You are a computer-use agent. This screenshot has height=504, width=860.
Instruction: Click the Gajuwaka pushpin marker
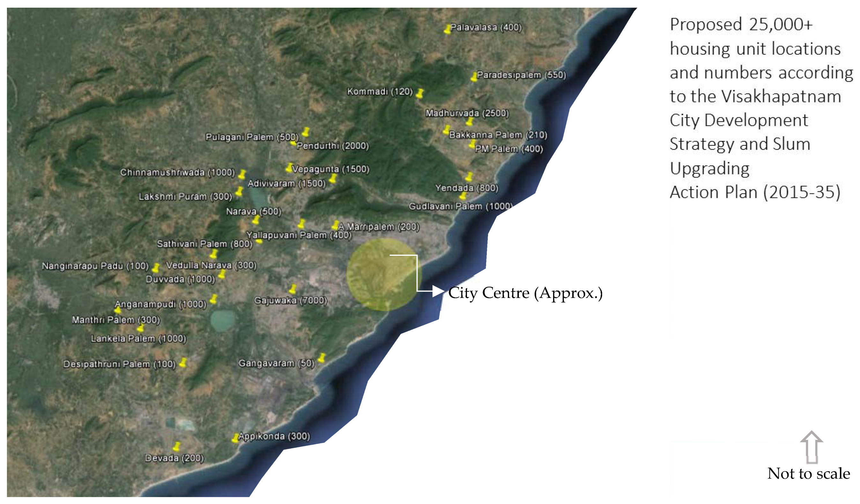tap(293, 290)
